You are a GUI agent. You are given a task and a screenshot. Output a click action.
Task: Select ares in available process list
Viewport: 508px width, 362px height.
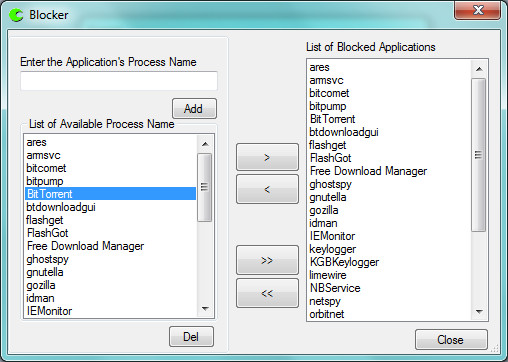pyautogui.click(x=110, y=142)
